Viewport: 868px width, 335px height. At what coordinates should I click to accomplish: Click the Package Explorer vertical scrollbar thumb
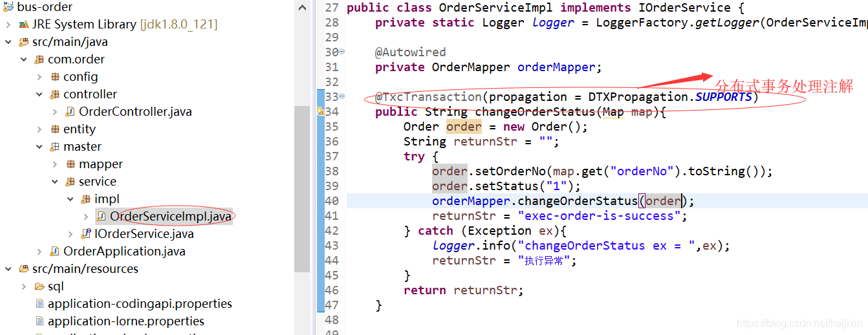click(301, 189)
